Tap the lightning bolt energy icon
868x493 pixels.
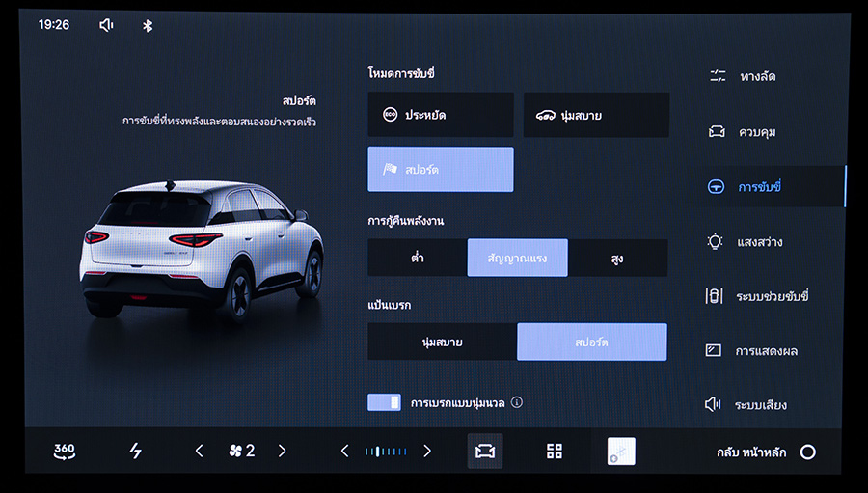[135, 451]
